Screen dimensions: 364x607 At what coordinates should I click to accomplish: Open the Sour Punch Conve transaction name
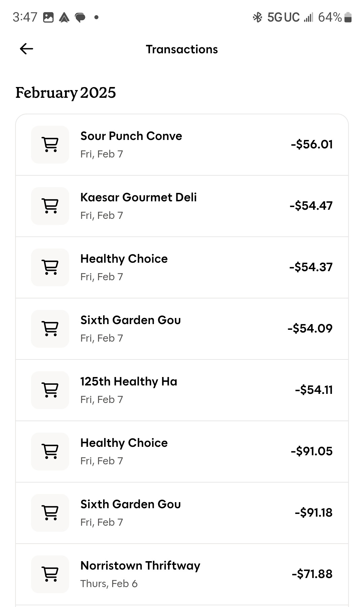[x=131, y=136]
